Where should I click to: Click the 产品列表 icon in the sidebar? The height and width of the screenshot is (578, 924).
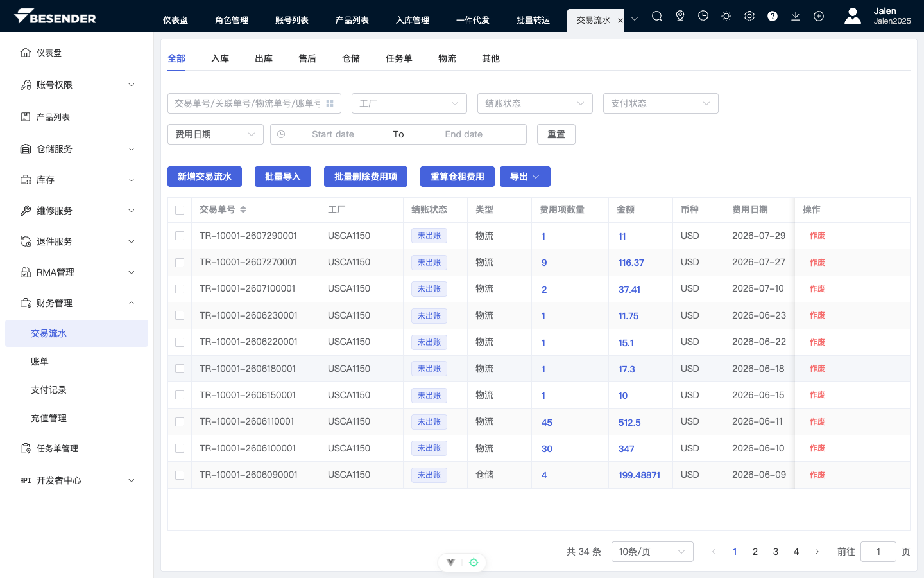click(26, 117)
